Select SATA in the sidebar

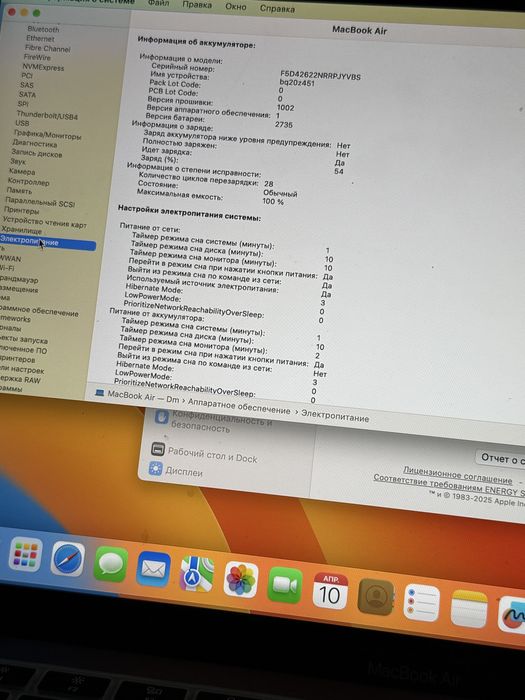[27, 94]
